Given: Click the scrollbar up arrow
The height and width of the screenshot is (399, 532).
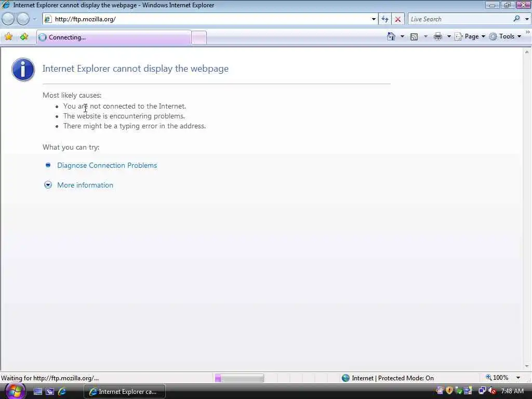Looking at the screenshot, I should click(x=527, y=52).
